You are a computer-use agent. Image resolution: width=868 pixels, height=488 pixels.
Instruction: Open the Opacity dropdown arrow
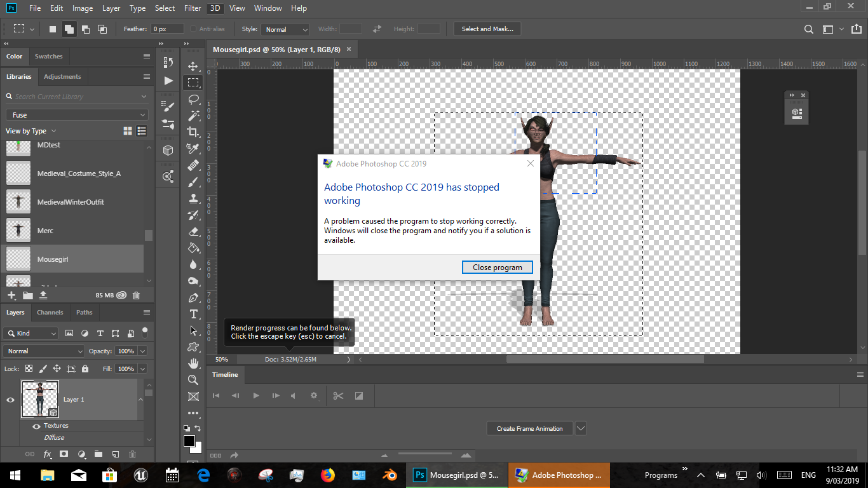pos(142,351)
